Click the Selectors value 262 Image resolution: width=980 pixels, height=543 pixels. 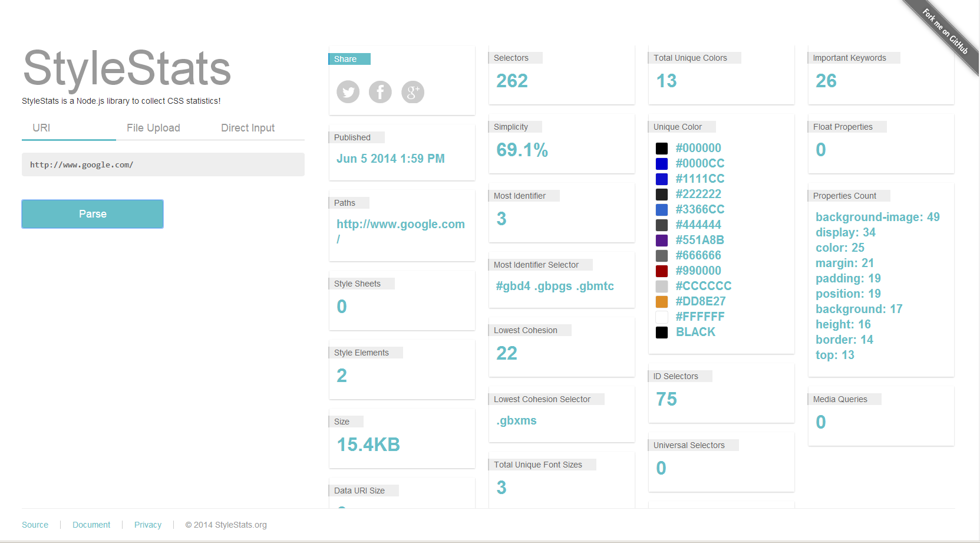[512, 81]
